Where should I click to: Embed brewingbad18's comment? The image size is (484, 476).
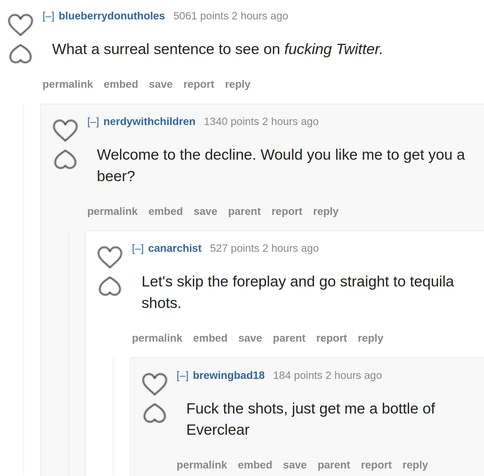coord(255,465)
